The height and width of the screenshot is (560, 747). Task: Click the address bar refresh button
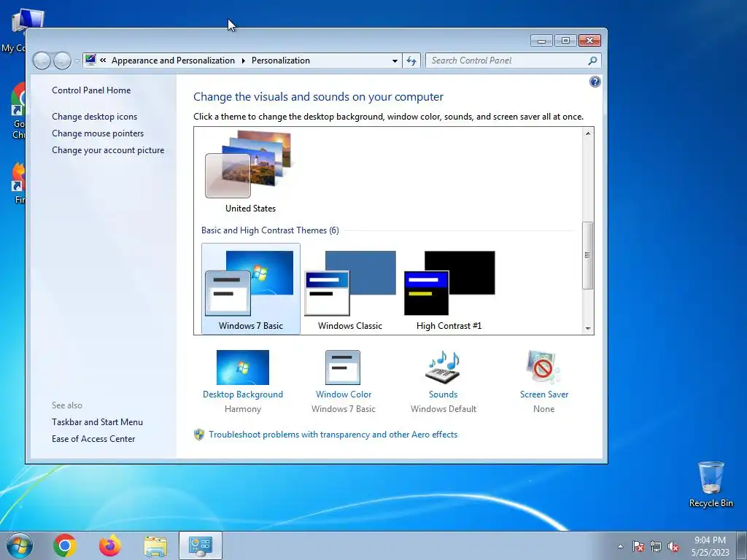(411, 61)
